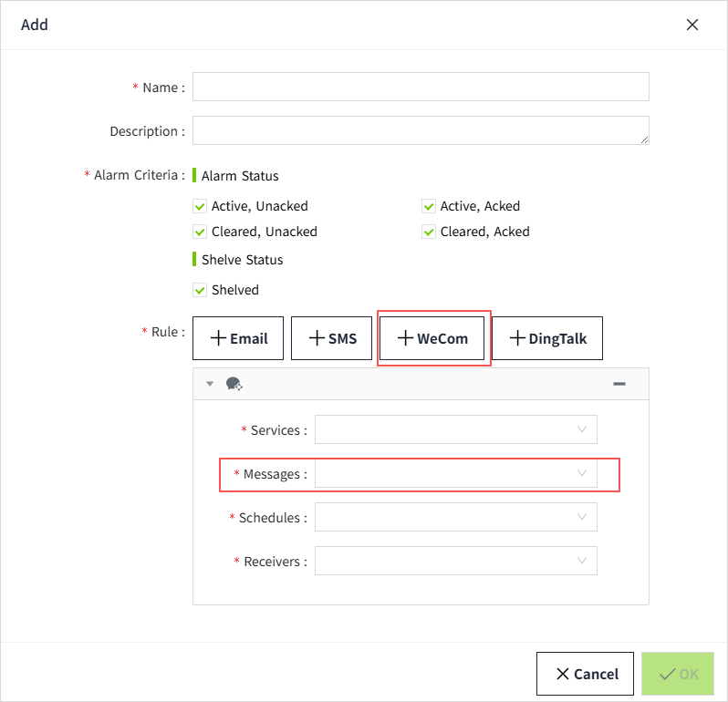The width and height of the screenshot is (728, 702).
Task: Toggle the Shelved checkbox
Action: point(201,290)
